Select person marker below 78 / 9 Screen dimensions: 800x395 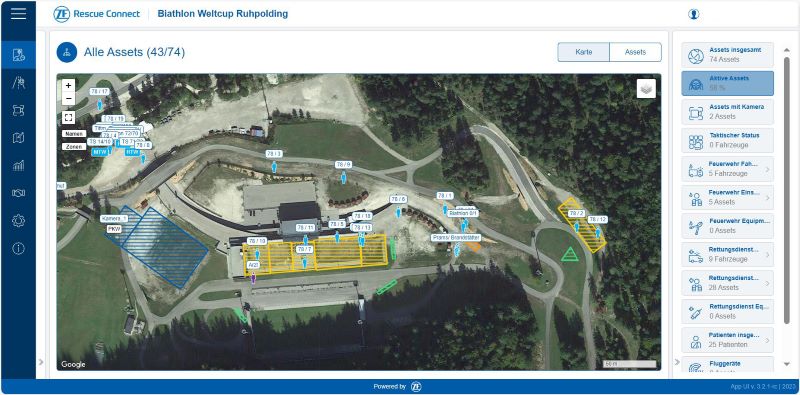[x=343, y=178]
